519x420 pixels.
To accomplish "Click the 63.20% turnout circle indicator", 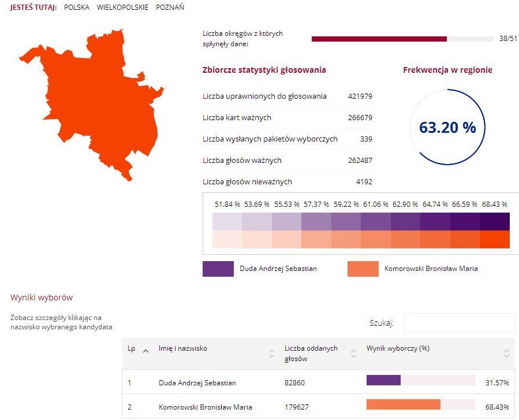I will [447, 127].
